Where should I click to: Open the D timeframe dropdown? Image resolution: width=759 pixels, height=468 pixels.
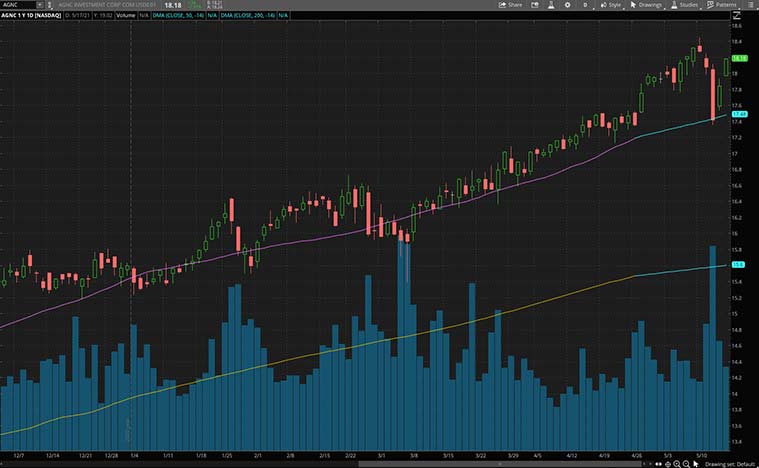tap(587, 5)
